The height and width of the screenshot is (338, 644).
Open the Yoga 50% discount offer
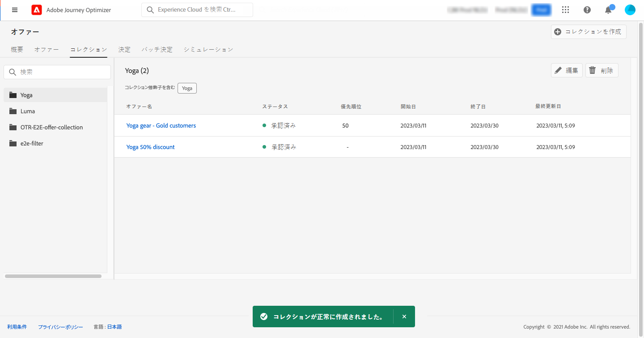(151, 147)
